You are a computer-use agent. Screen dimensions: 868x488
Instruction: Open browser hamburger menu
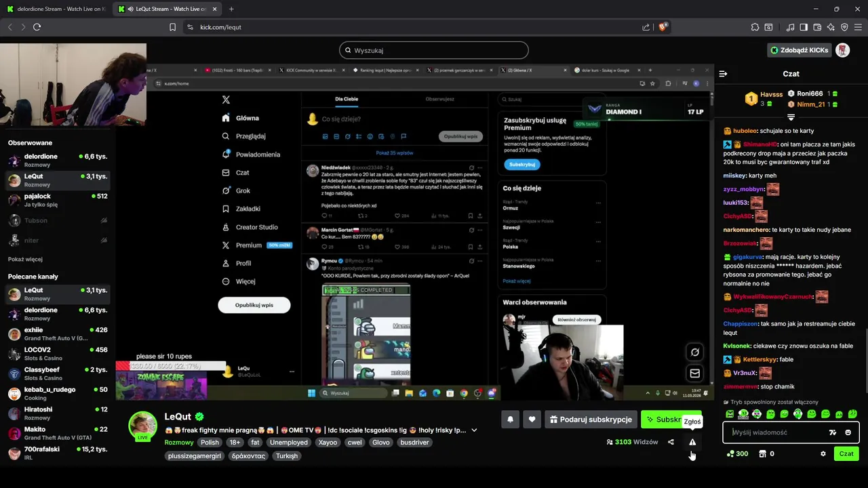[858, 27]
